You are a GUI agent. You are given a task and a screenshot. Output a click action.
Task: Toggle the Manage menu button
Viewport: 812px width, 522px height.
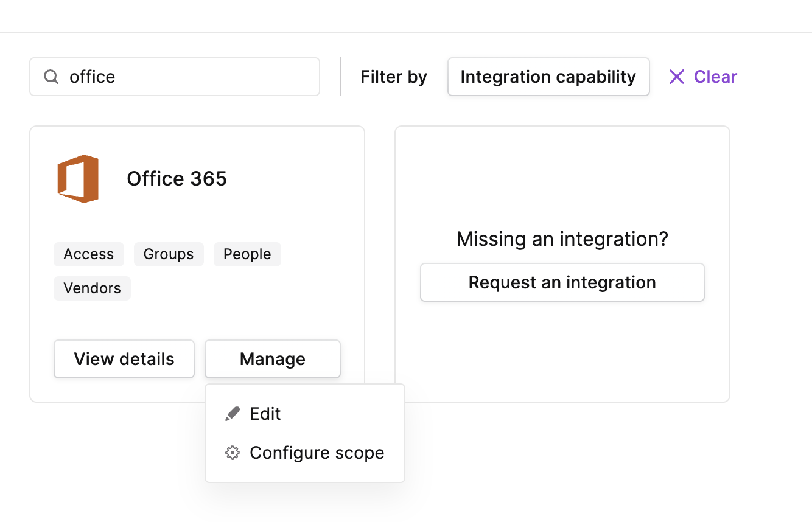(x=273, y=359)
